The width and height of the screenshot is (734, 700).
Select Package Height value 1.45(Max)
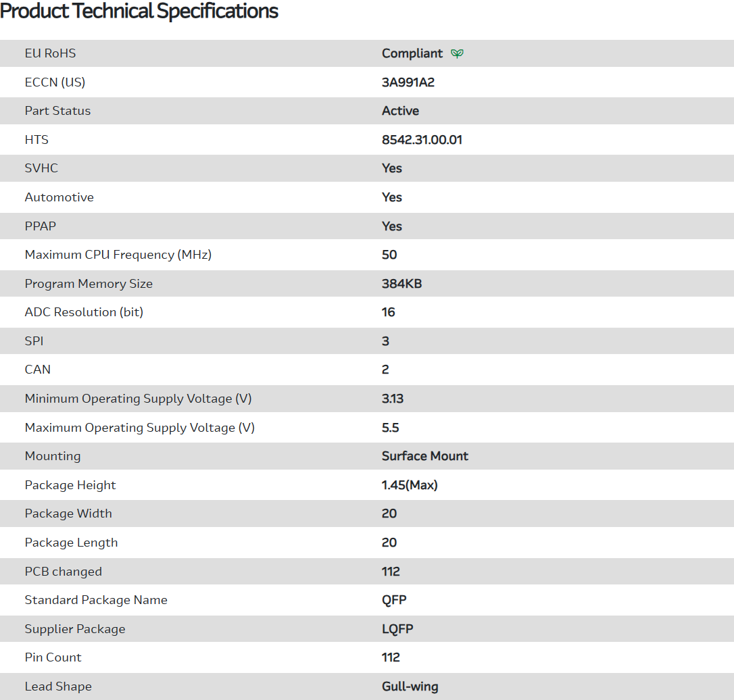point(410,485)
